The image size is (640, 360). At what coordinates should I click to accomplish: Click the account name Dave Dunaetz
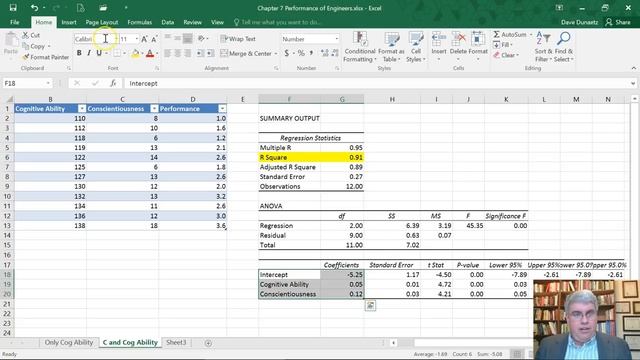click(579, 22)
